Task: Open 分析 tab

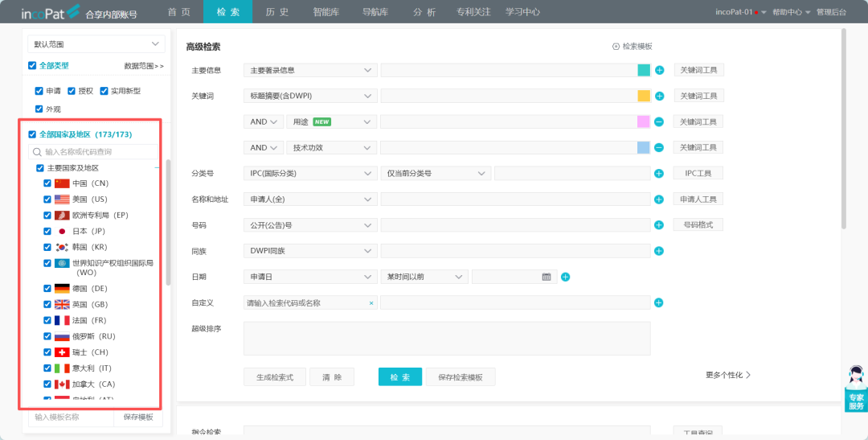Action: 424,11
